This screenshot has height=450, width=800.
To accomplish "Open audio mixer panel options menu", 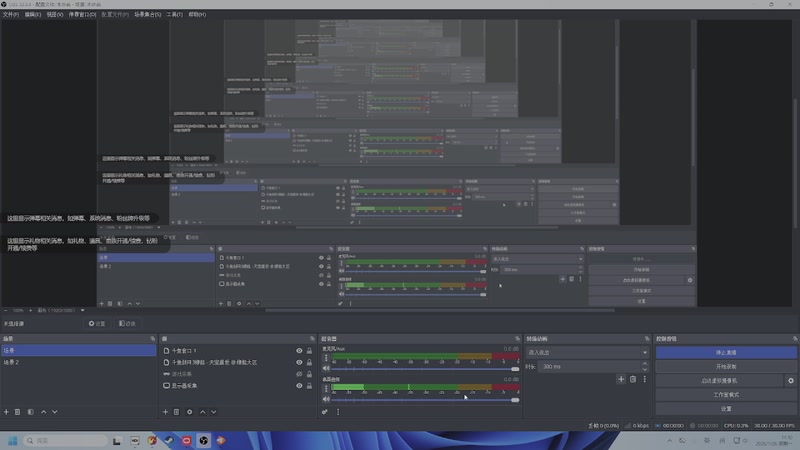I will [338, 412].
